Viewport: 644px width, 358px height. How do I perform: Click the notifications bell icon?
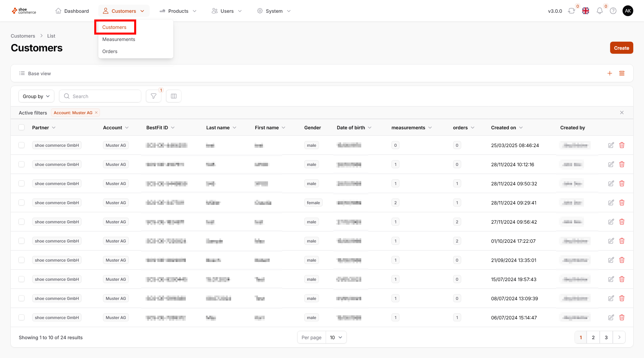click(599, 11)
